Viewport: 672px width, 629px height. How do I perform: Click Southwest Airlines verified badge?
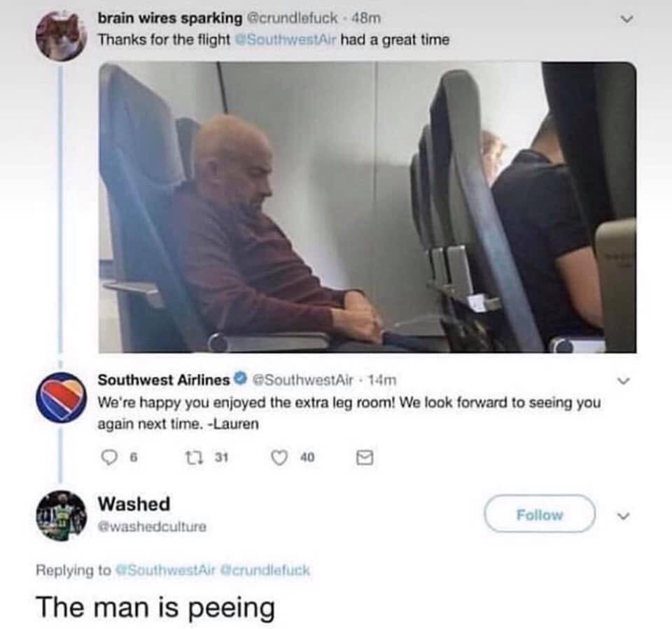pos(241,379)
